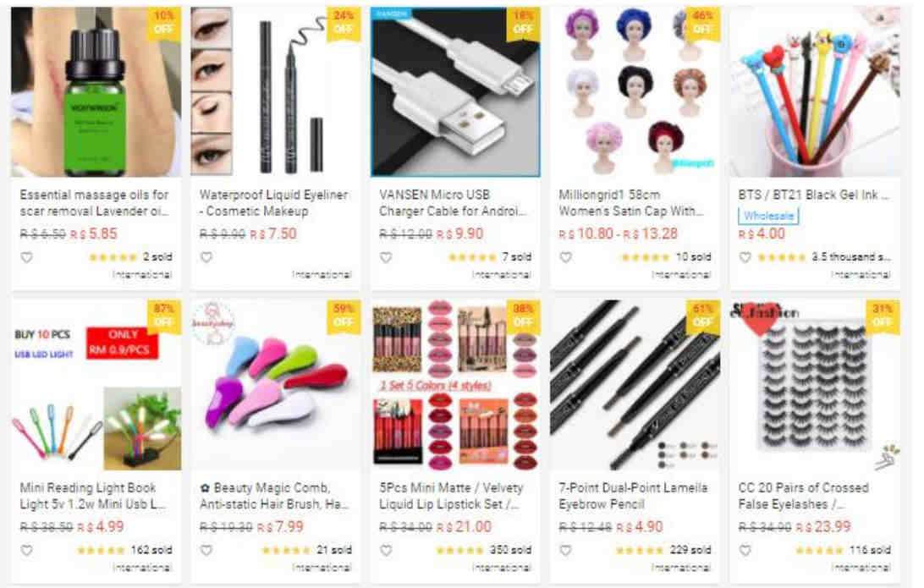This screenshot has height=588, width=924.
Task: Favorite the 7-Point Lameila Eyebrow Pencil heart
Action: point(566,550)
